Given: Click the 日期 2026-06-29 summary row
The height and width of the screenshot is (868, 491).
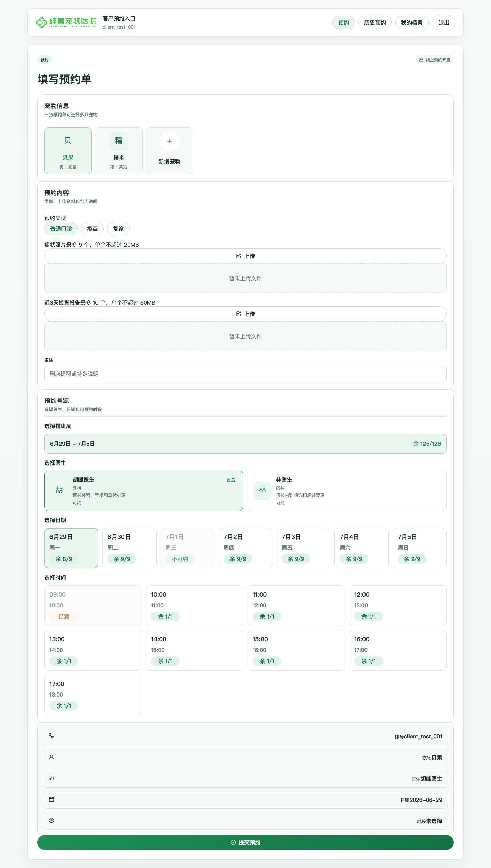Looking at the screenshot, I should [x=245, y=800].
